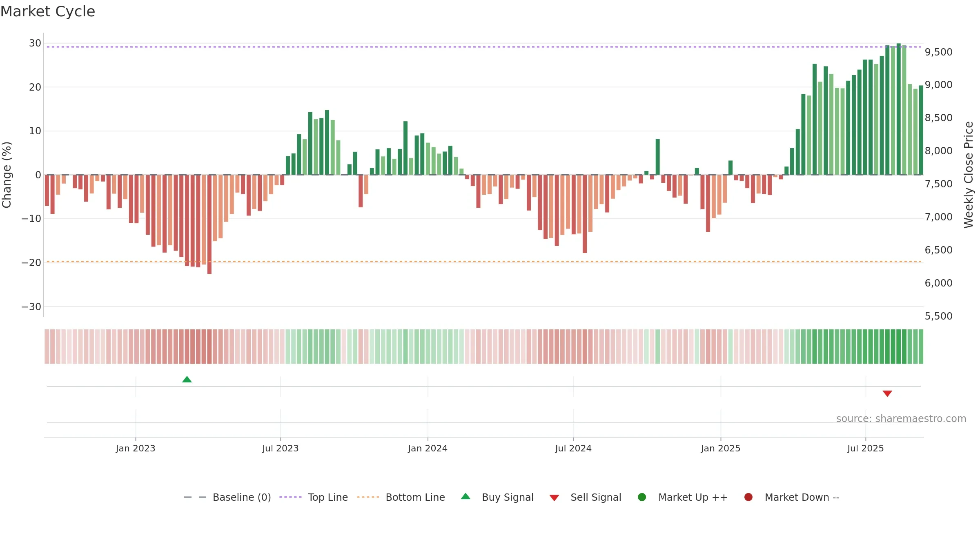This screenshot has width=980, height=551.
Task: Toggle Buy Signal legend entry
Action: (497, 497)
